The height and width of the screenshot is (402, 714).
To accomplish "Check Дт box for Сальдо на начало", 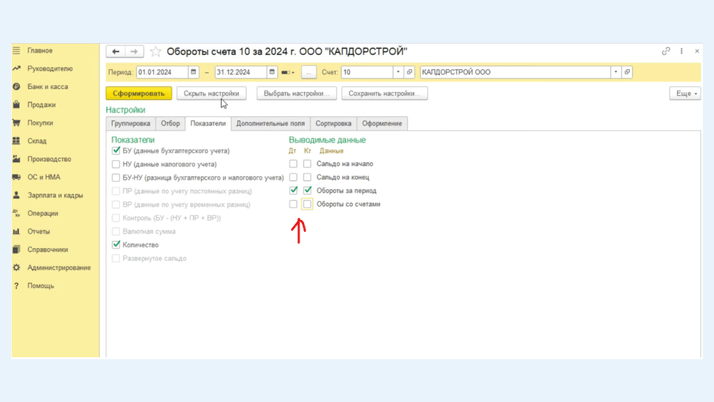I will [293, 164].
